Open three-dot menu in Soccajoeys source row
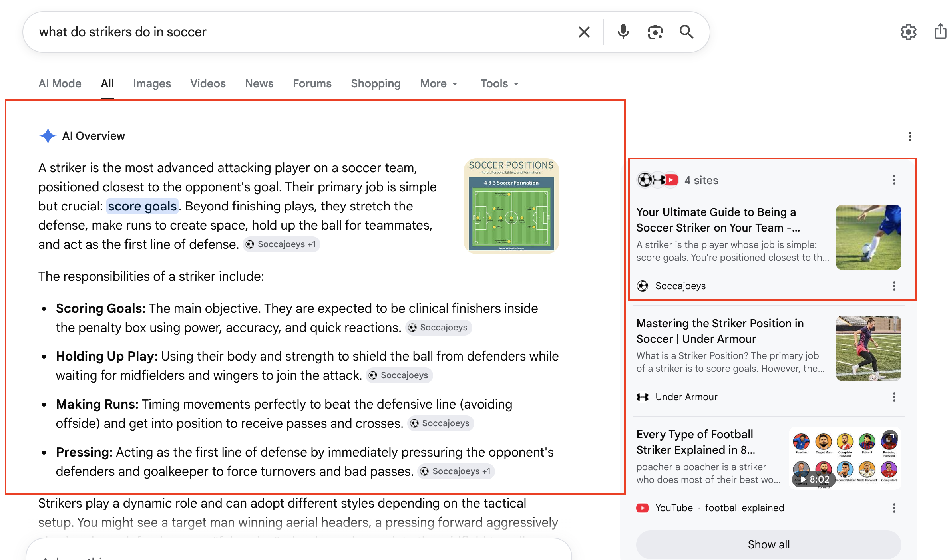 pos(894,286)
